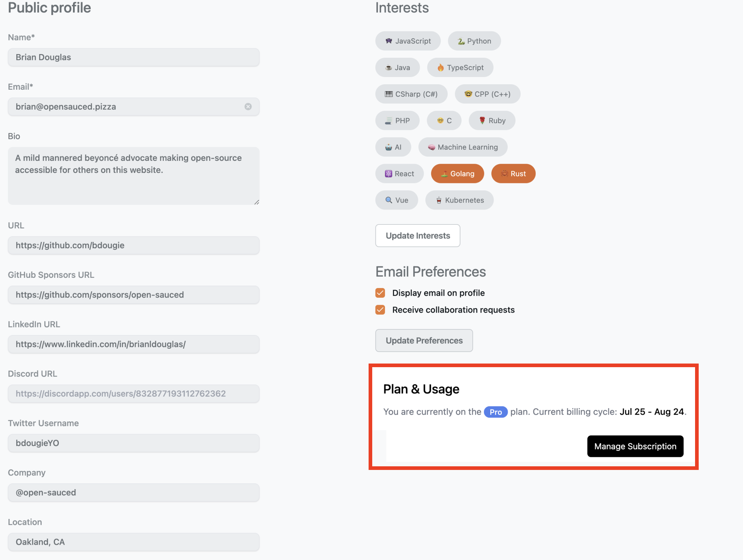Open Manage Subscription
743x560 pixels.
pos(634,446)
